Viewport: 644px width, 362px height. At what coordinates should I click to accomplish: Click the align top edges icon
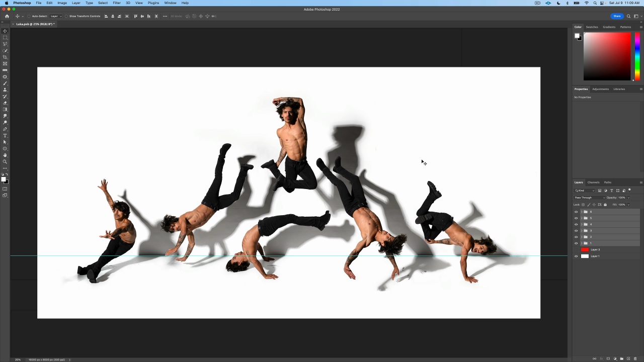(135, 16)
